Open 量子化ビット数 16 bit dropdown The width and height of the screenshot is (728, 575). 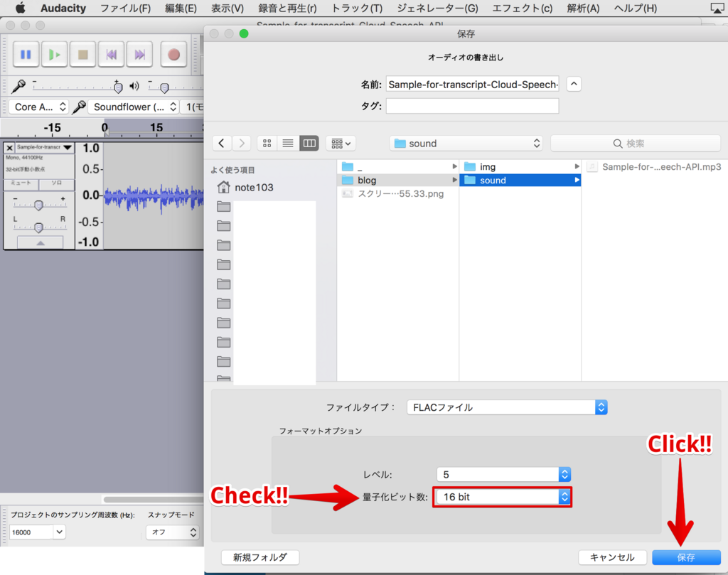504,497
